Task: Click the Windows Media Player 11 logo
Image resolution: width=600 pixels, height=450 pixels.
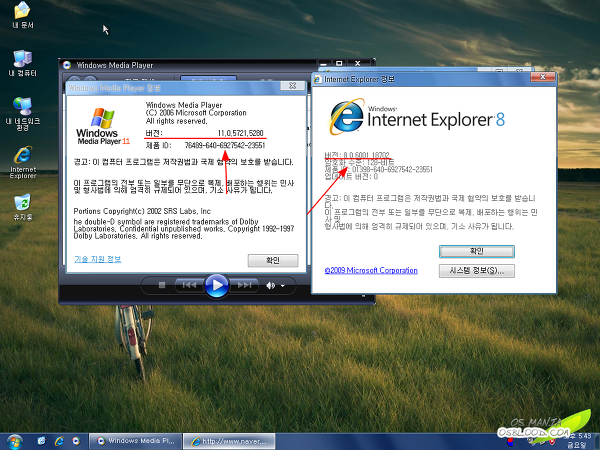Action: [103, 126]
